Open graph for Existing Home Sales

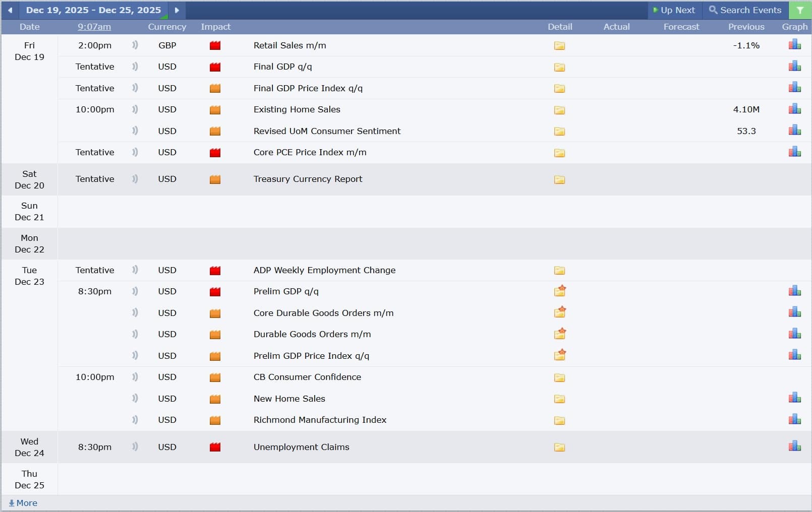(794, 109)
